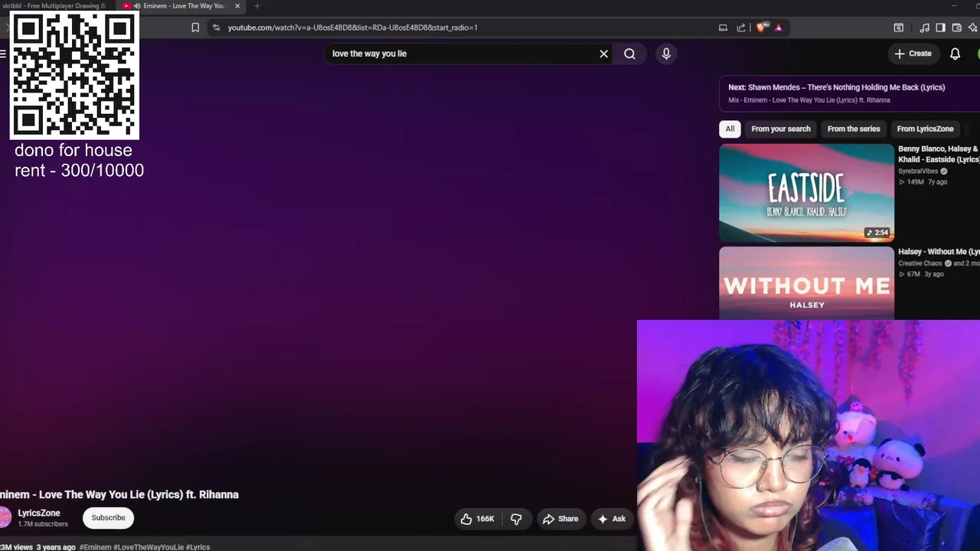Select the Eminem - Love The Way You Lie tab

point(182,6)
